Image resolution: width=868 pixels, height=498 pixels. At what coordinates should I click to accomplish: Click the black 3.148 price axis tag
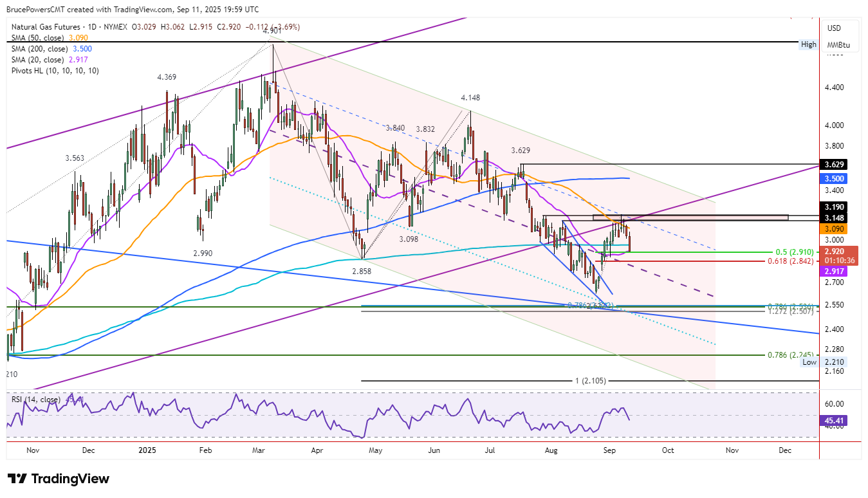[833, 218]
